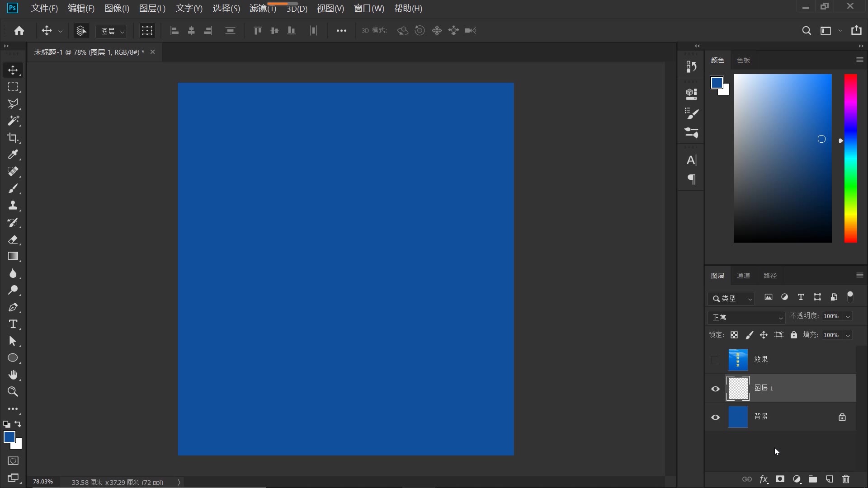Screen dimensions: 868x488
Task: Open the 正常 blend mode dropdown
Action: [746, 317]
